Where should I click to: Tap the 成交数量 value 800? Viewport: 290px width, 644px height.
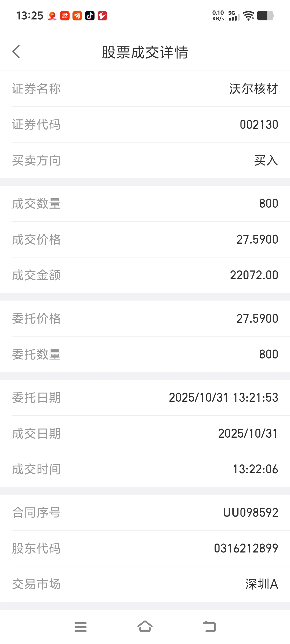[x=269, y=204]
